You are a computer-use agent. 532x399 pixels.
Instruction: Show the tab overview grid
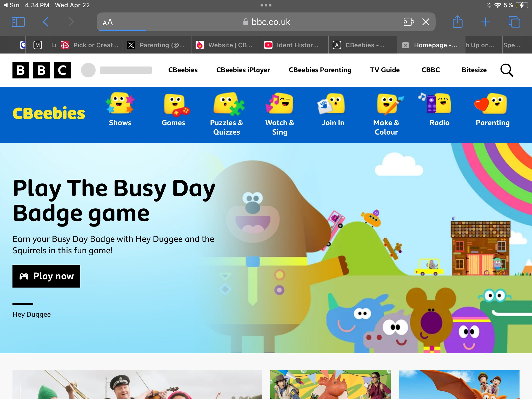tap(514, 22)
